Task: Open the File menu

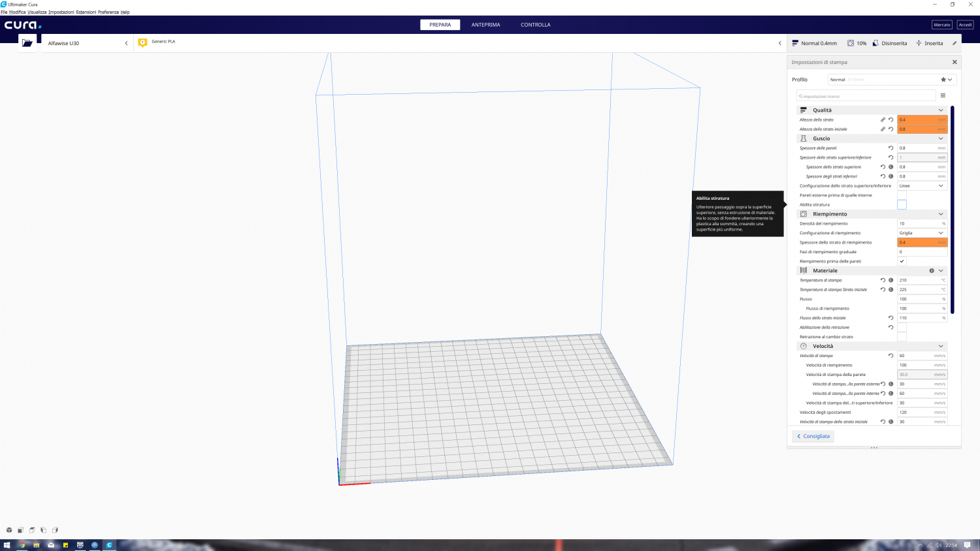Action: 4,12
